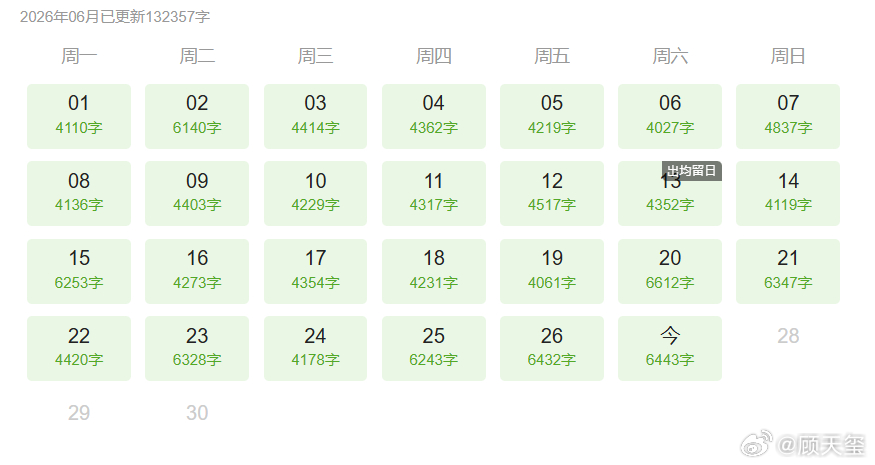Click today's cell marked 今

670,348
